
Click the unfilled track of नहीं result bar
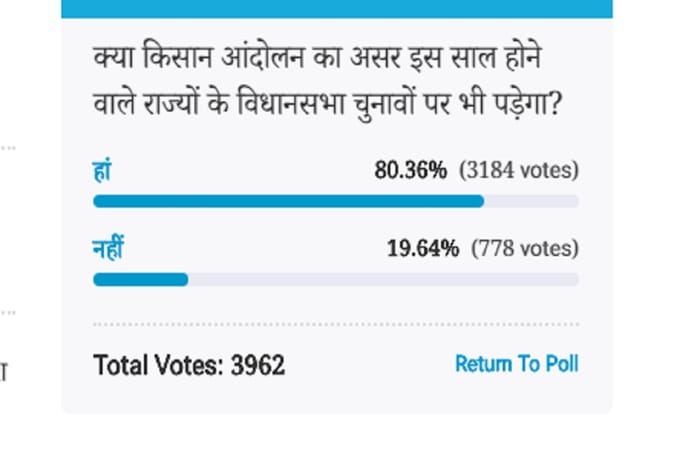pyautogui.click(x=383, y=280)
